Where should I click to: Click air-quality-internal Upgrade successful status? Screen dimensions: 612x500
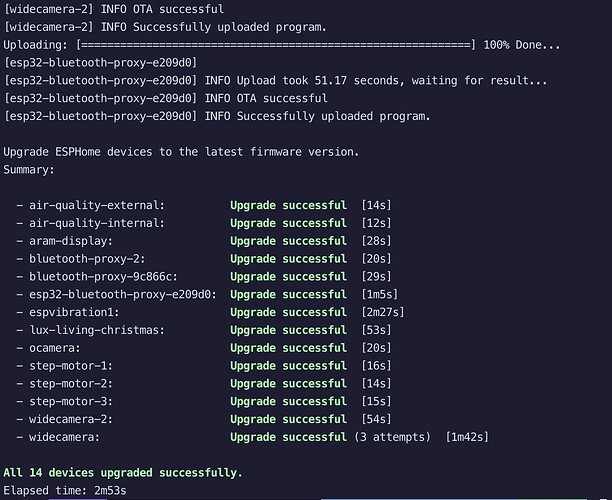coord(288,223)
